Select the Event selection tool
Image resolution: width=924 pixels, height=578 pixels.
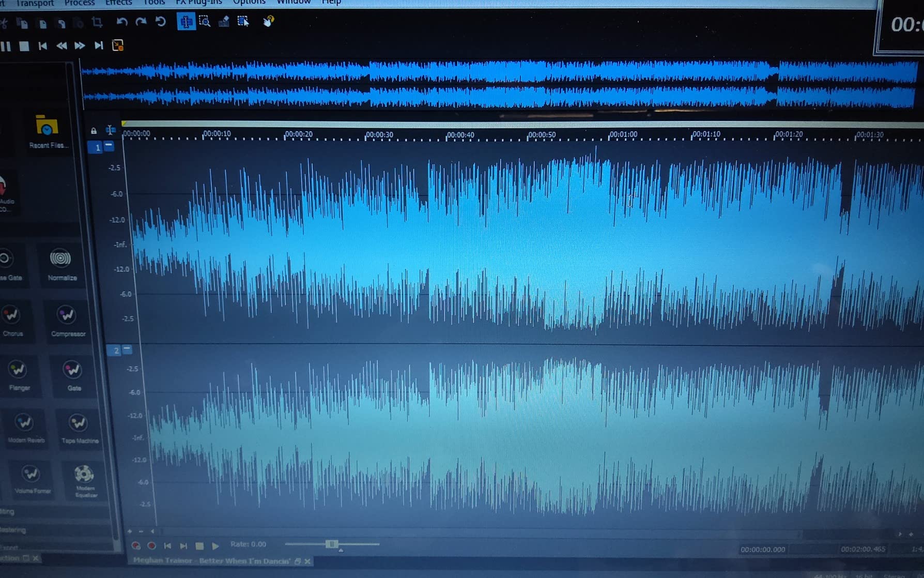243,21
